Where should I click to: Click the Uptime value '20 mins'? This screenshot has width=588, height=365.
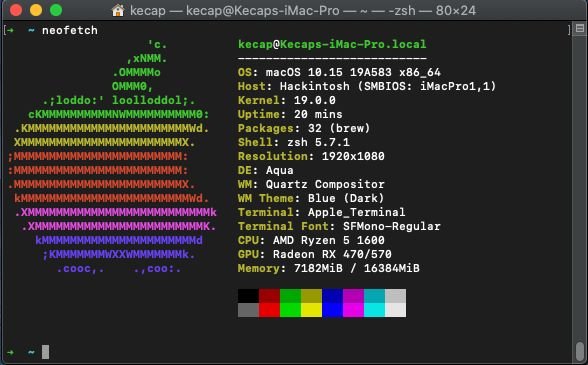[318, 114]
